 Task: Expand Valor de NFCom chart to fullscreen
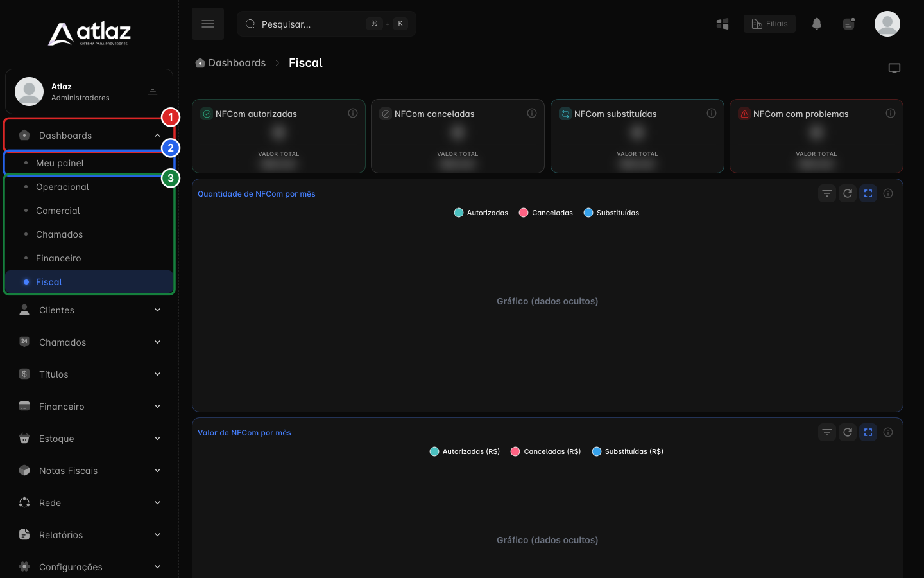[x=868, y=432]
